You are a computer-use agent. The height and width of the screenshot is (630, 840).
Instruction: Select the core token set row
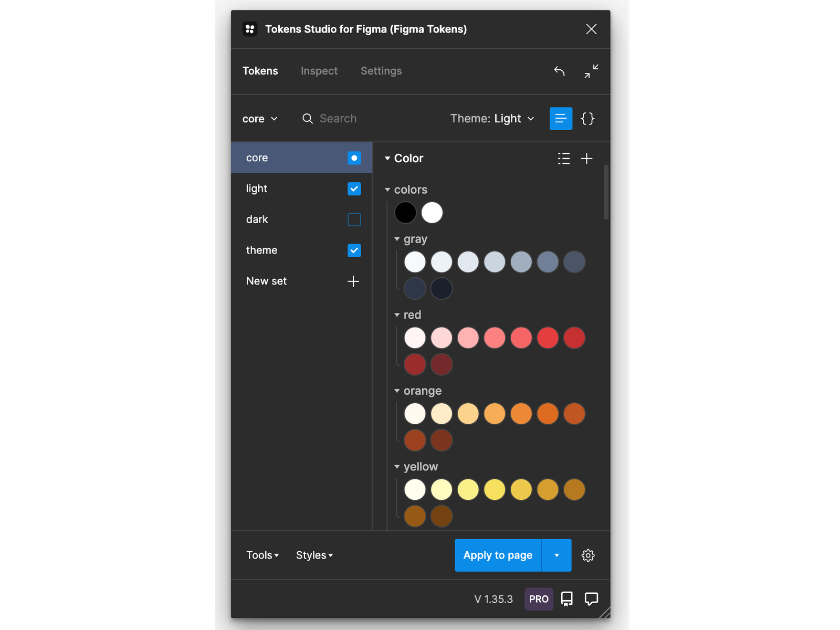302,158
